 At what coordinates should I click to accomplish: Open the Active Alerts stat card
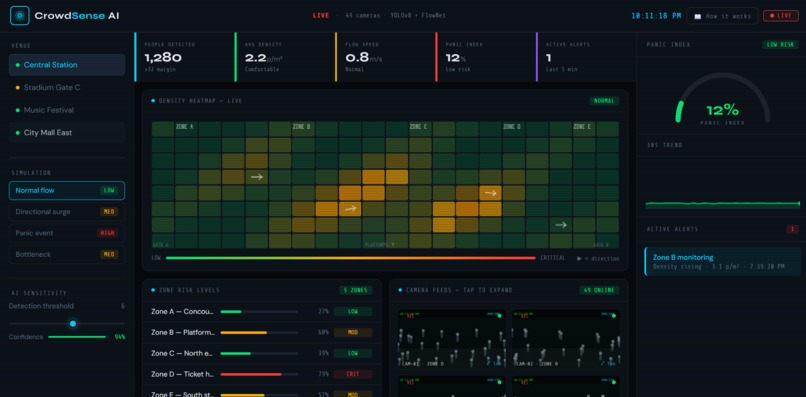click(585, 57)
